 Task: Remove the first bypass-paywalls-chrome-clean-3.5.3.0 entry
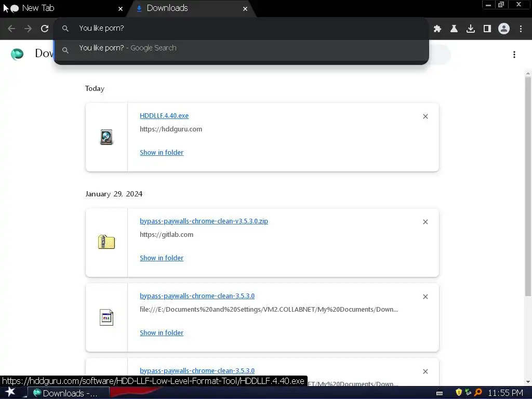coord(425,297)
